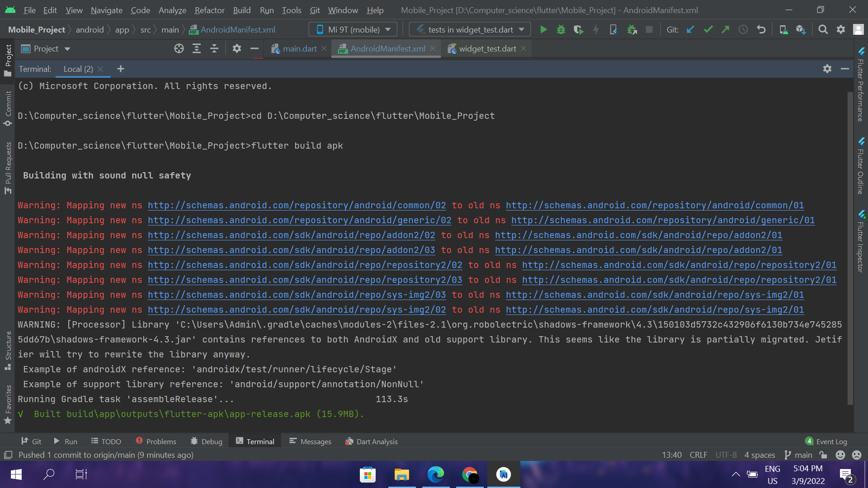Open the run configuration dropdown for widget_test.dart
This screenshot has height=488, width=868.
[470, 30]
